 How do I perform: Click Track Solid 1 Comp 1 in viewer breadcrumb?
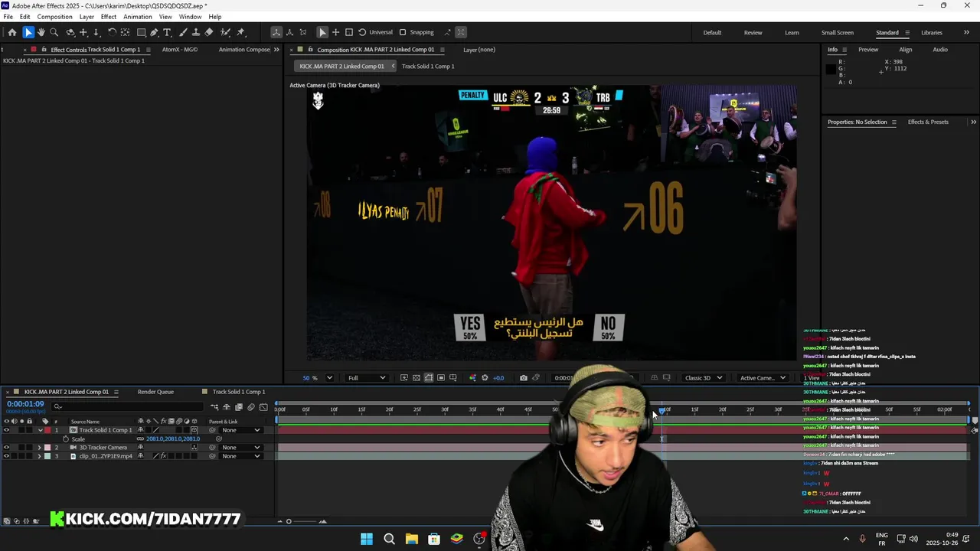[x=428, y=66]
